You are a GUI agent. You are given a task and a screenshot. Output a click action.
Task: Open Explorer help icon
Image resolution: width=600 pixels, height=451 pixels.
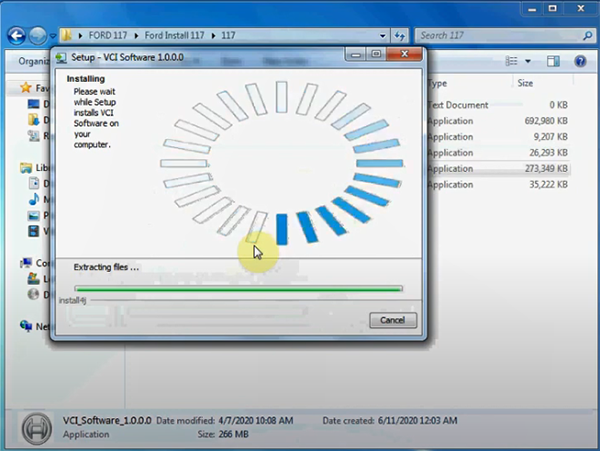[x=580, y=61]
